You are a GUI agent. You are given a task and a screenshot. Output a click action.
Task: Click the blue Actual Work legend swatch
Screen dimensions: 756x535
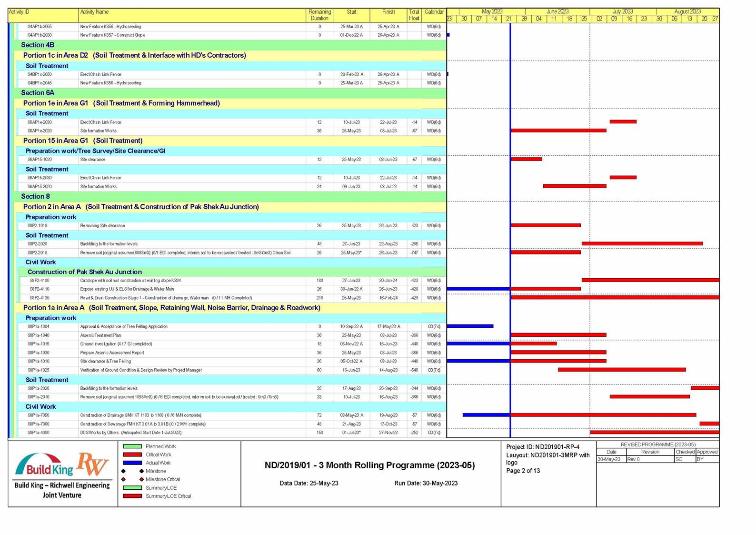[132, 463]
